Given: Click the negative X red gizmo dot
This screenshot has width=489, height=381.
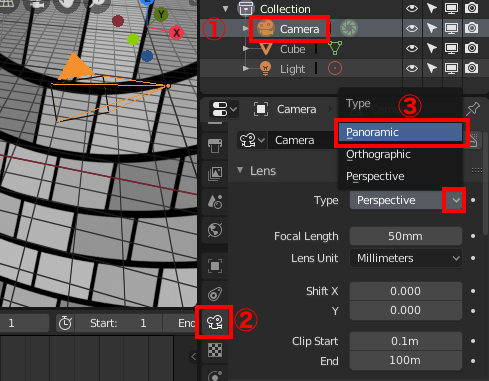Looking at the screenshot, I should pos(118,21).
